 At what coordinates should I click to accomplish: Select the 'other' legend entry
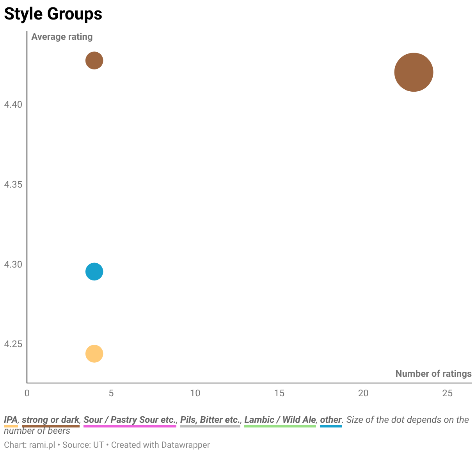pyautogui.click(x=330, y=420)
